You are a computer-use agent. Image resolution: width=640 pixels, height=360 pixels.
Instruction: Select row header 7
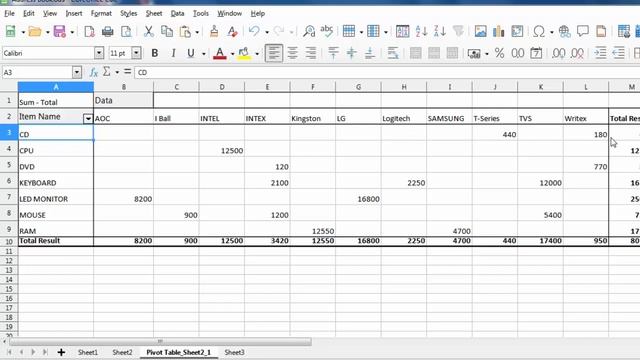click(9, 197)
